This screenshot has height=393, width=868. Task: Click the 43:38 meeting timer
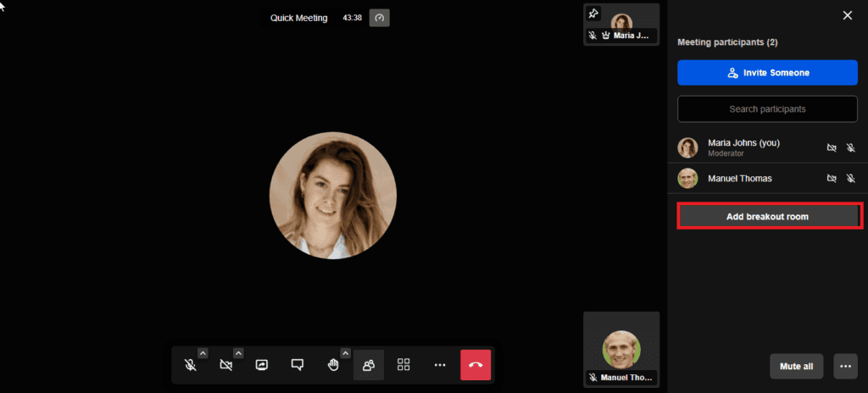[352, 18]
